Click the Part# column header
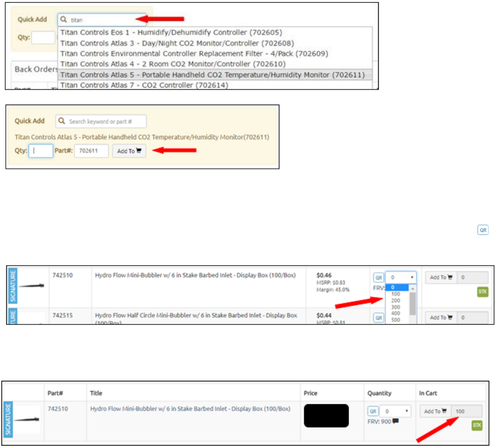Screen dimensions: 496x448 (x=55, y=393)
